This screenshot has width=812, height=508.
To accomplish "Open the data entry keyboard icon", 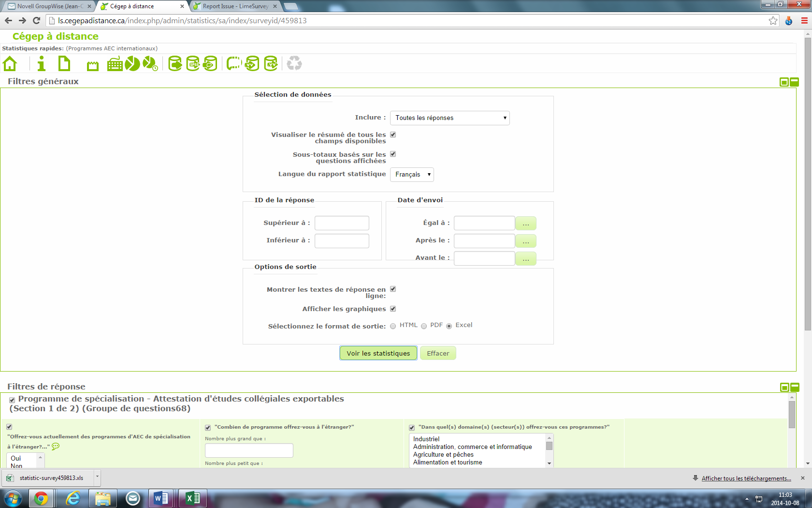I will click(x=115, y=63).
